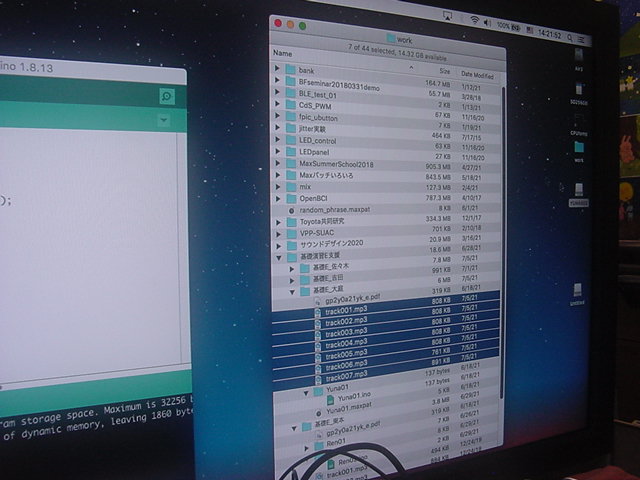Select the LEDpanel folder icon

pyautogui.click(x=291, y=152)
